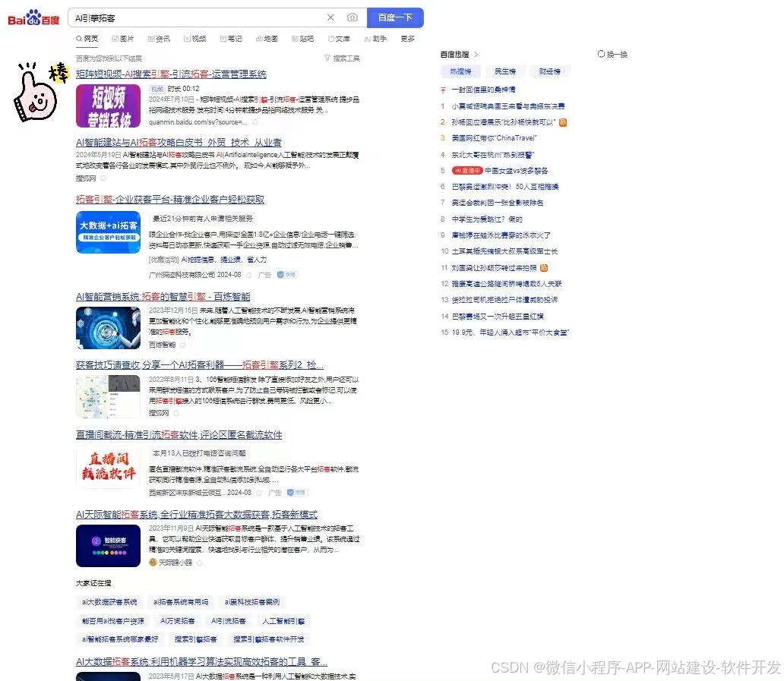The width and height of the screenshot is (784, 681).
Task: Click related search ai智能拓客系统哪家最好
Action: (x=120, y=639)
